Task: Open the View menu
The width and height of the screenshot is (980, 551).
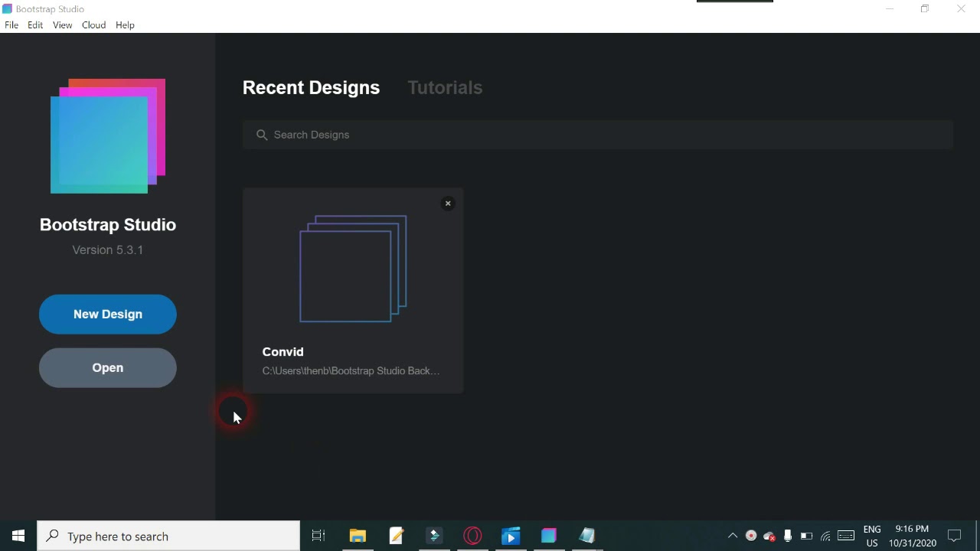Action: [x=62, y=25]
